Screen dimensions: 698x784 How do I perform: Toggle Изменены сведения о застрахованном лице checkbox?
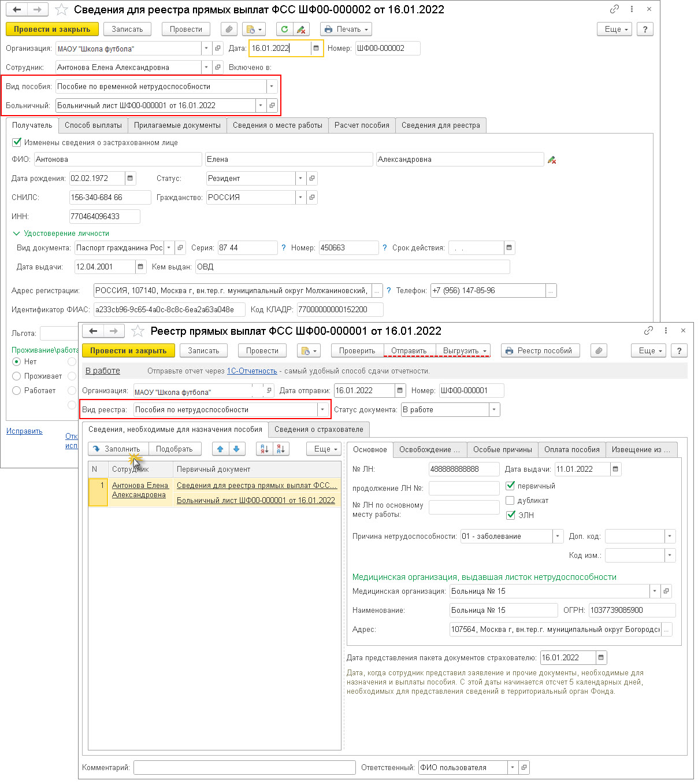coord(17,142)
